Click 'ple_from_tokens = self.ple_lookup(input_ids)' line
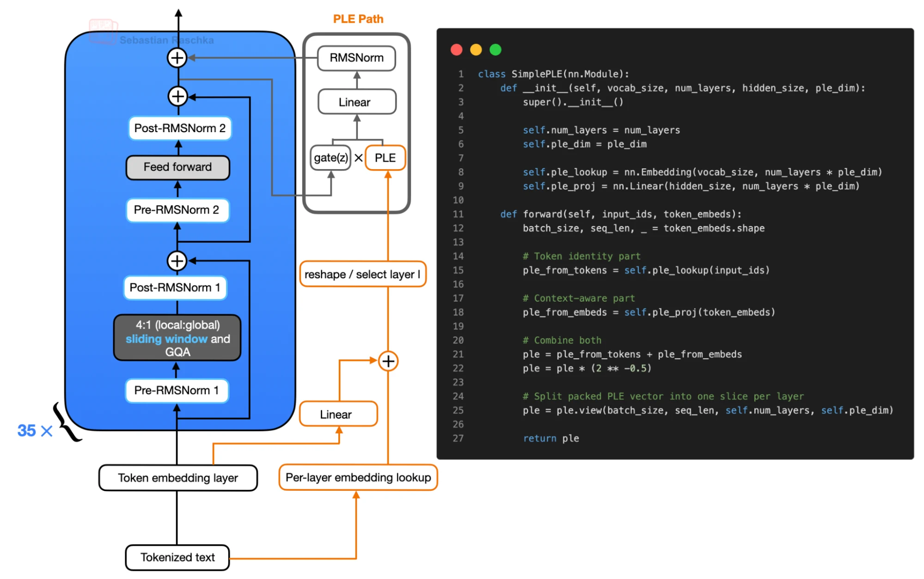Screen dimensions: 924x579 pyautogui.click(x=646, y=270)
